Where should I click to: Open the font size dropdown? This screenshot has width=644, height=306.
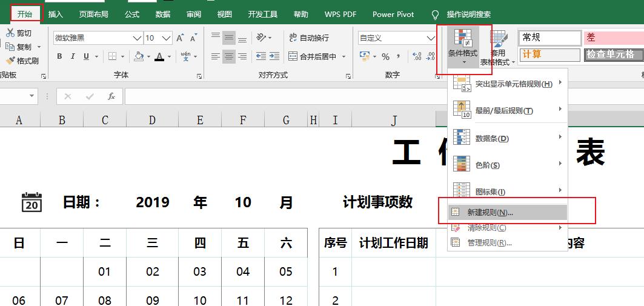pos(167,38)
